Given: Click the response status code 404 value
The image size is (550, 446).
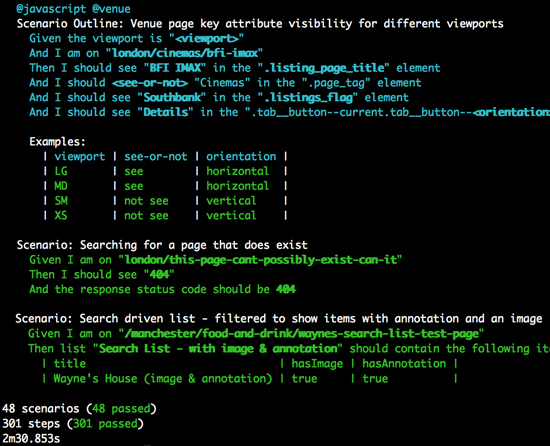Looking at the screenshot, I should click(x=286, y=289).
